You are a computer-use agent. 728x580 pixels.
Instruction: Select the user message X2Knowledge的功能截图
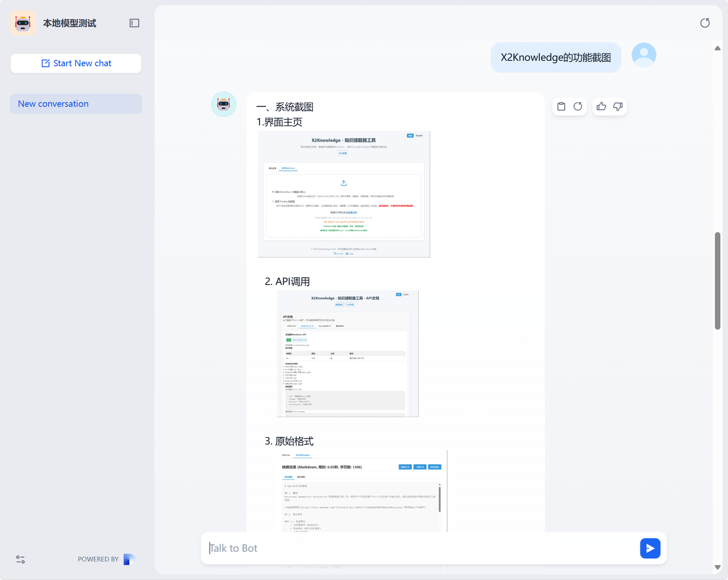pyautogui.click(x=556, y=58)
